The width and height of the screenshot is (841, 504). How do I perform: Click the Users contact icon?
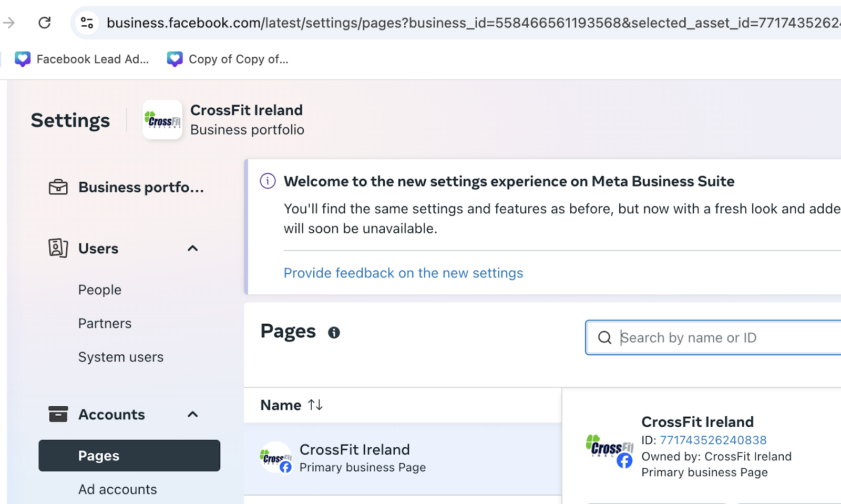point(58,248)
